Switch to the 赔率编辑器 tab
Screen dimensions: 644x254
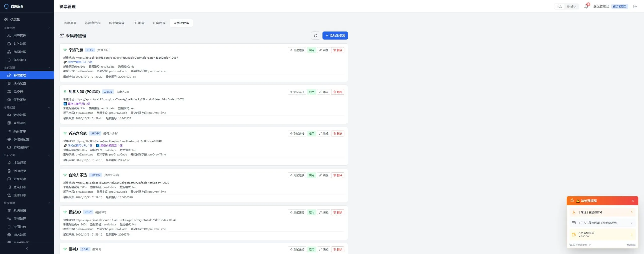click(x=116, y=23)
